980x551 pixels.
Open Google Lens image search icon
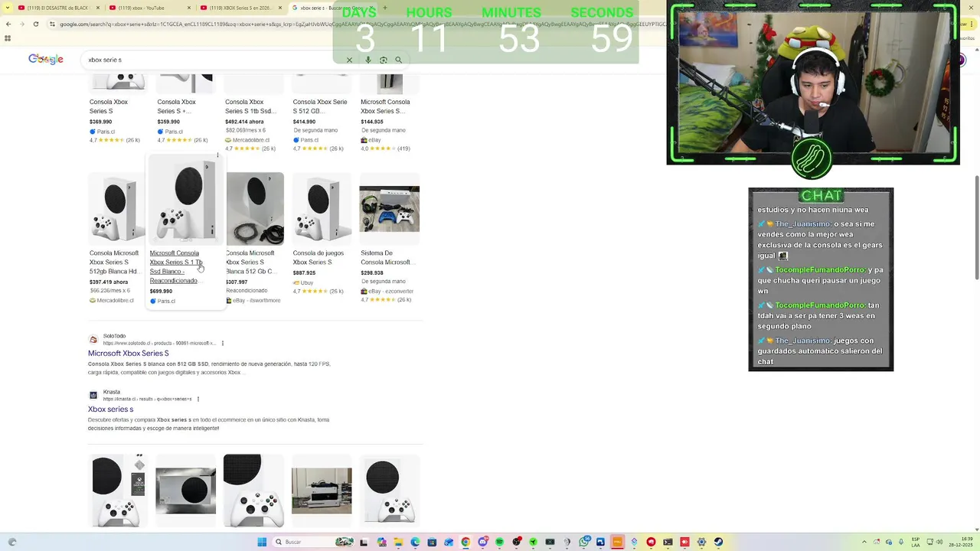(384, 60)
